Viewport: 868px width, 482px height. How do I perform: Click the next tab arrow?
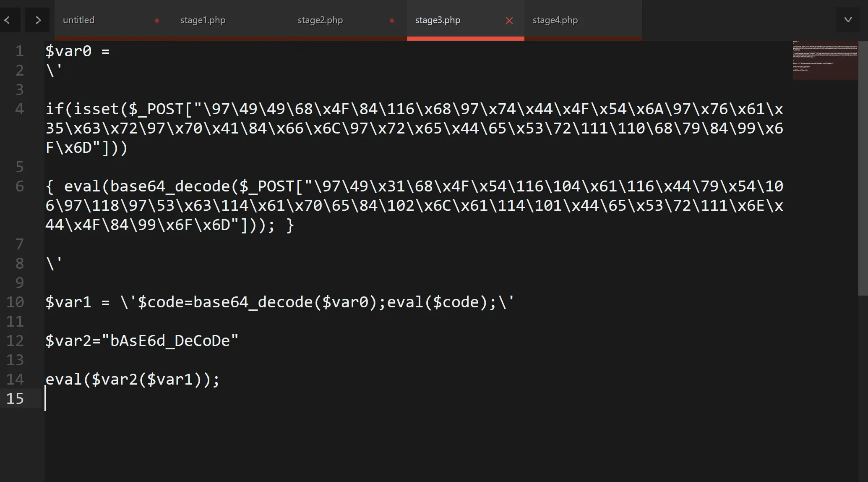[x=38, y=20]
